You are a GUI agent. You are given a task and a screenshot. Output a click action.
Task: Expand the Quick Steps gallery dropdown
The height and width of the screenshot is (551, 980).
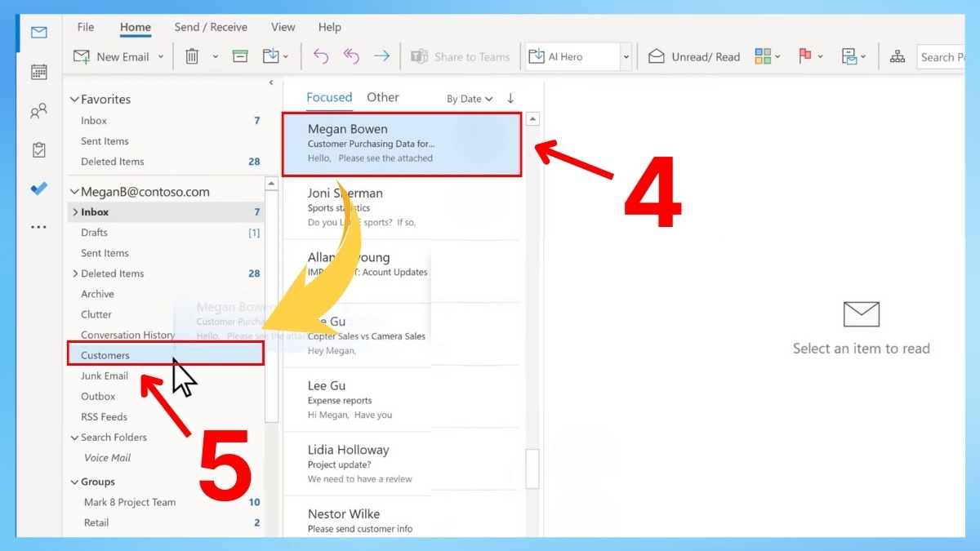(626, 56)
